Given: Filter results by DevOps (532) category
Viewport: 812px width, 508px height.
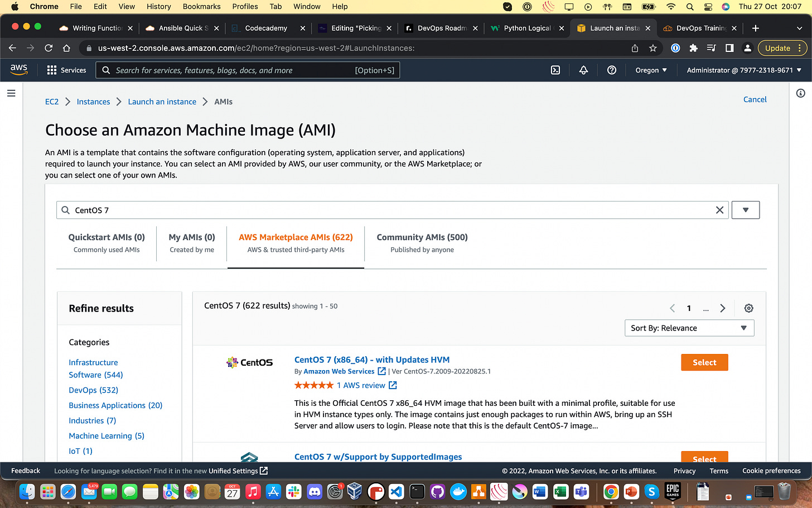Looking at the screenshot, I should pyautogui.click(x=94, y=390).
